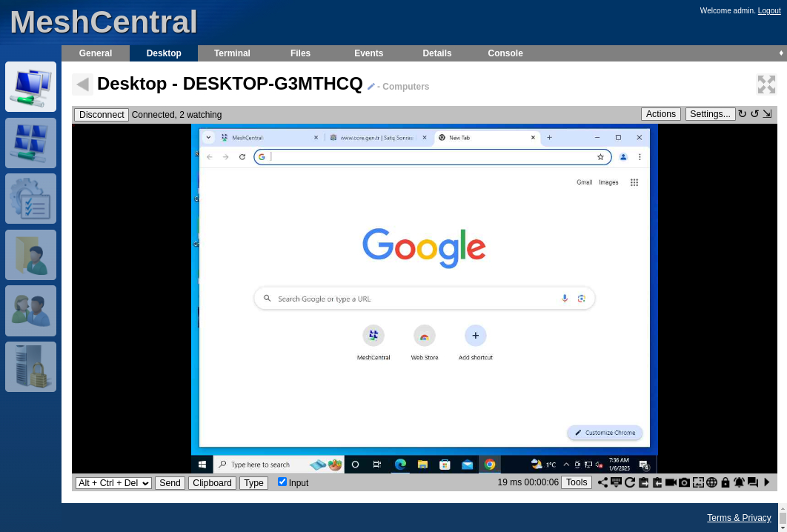Toggle full screen with the expand arrows icon
The width and height of the screenshot is (787, 532).
[766, 84]
